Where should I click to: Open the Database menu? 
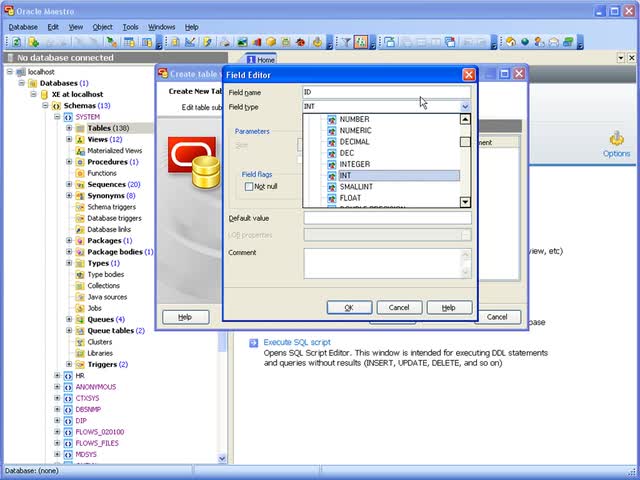coord(23,27)
